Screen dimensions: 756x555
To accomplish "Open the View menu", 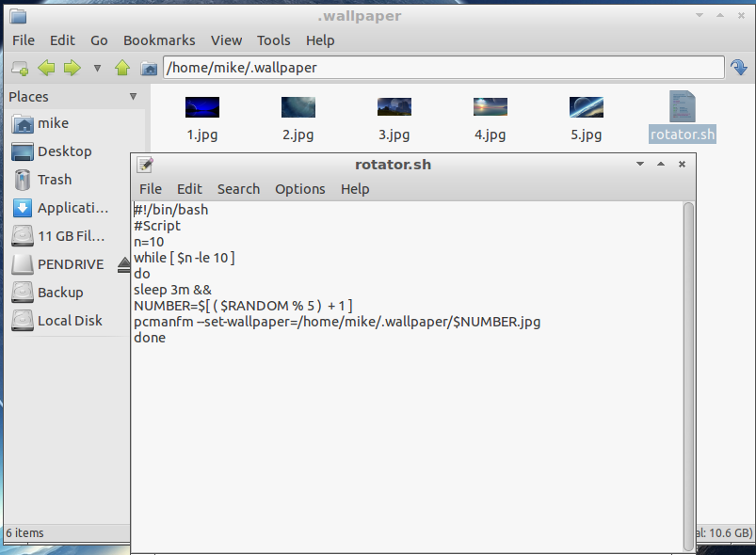I will tap(226, 40).
